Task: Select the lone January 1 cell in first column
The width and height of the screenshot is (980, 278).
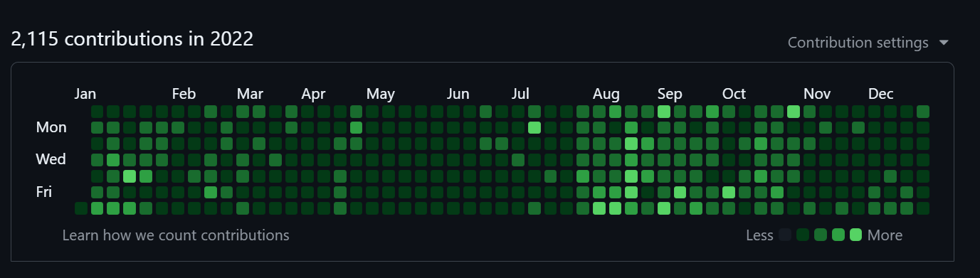Action: 81,208
